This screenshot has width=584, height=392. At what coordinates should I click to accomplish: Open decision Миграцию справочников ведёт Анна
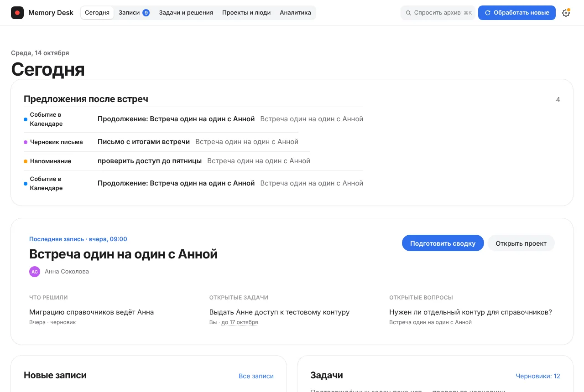[x=91, y=312]
